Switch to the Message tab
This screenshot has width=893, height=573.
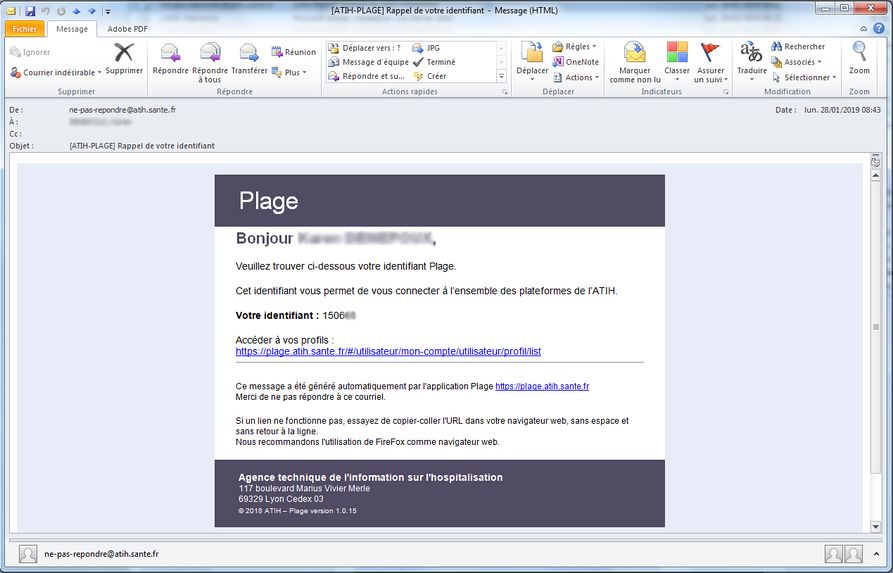(72, 28)
